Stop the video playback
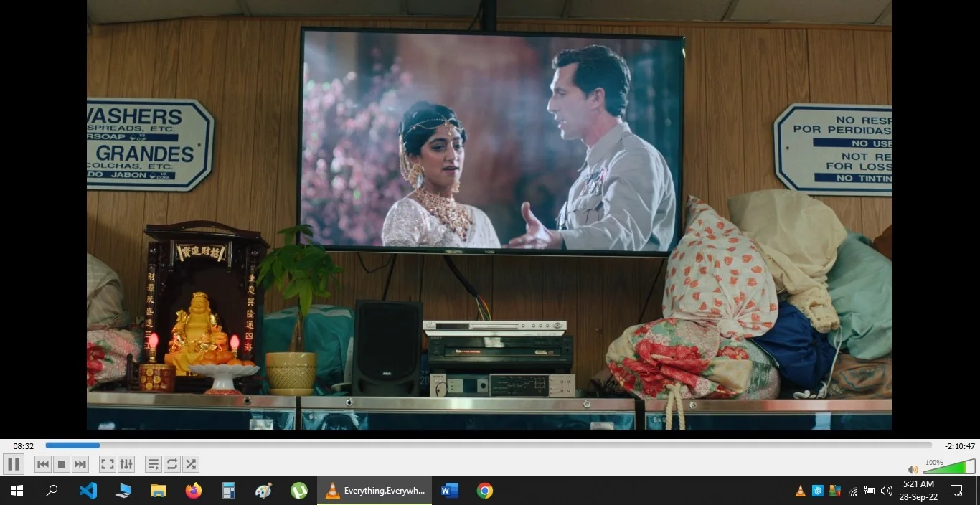980x505 pixels. (62, 464)
